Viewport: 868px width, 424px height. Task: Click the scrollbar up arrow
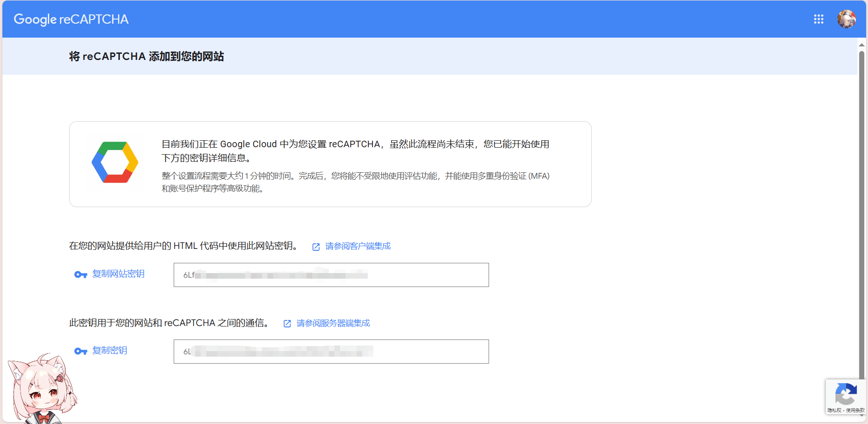click(x=861, y=45)
